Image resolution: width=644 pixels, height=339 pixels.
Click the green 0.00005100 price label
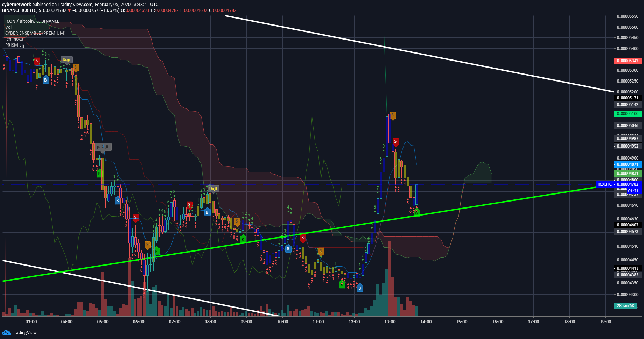point(628,114)
